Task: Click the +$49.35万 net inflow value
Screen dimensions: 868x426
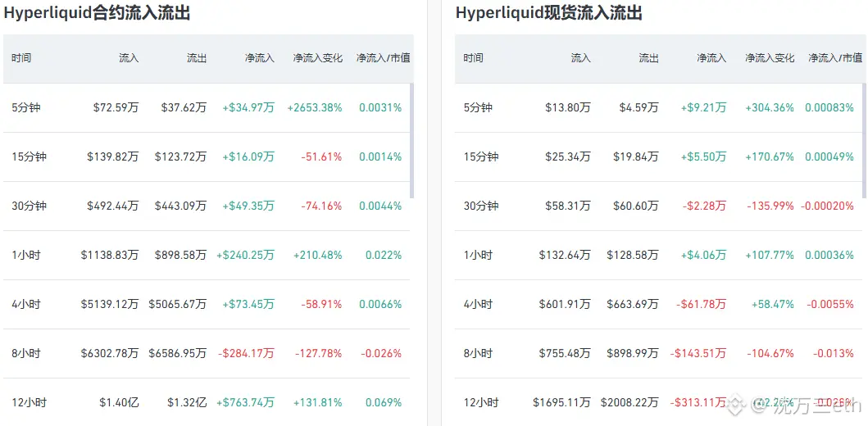Action: (x=248, y=206)
